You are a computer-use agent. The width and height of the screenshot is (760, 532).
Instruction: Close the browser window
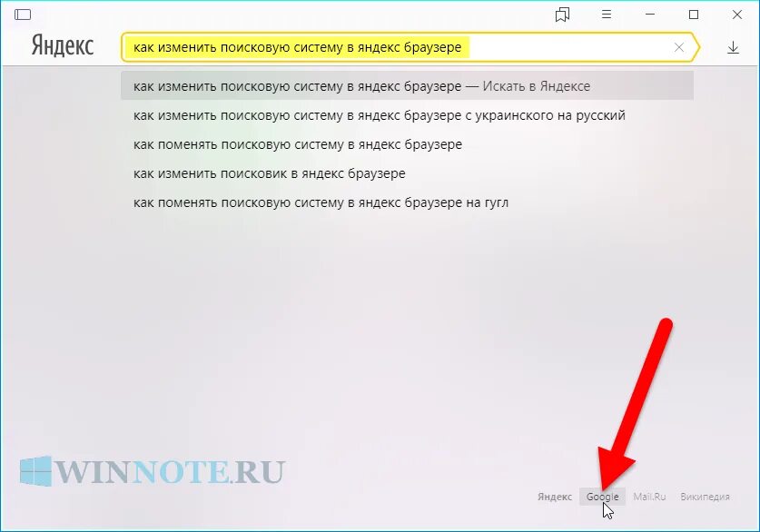coord(737,15)
